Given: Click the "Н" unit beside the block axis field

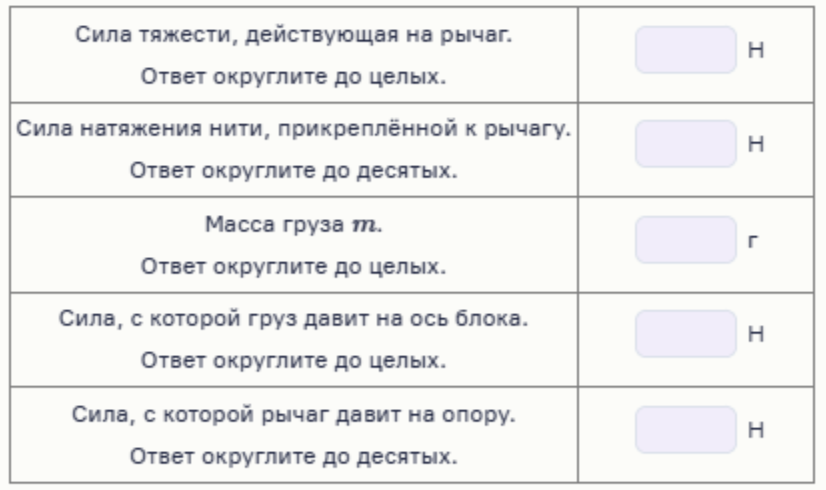Looking at the screenshot, I should pyautogui.click(x=756, y=334).
